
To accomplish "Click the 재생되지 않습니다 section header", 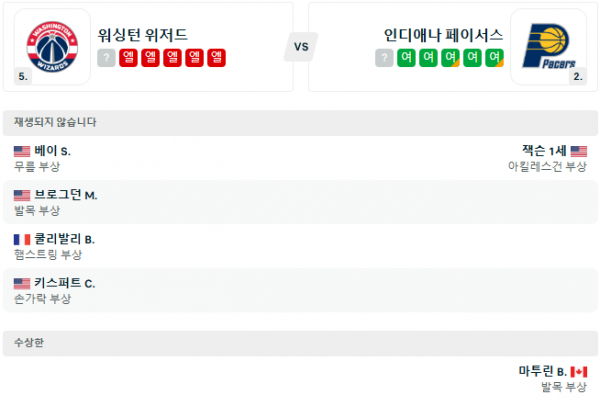I will pos(56,122).
